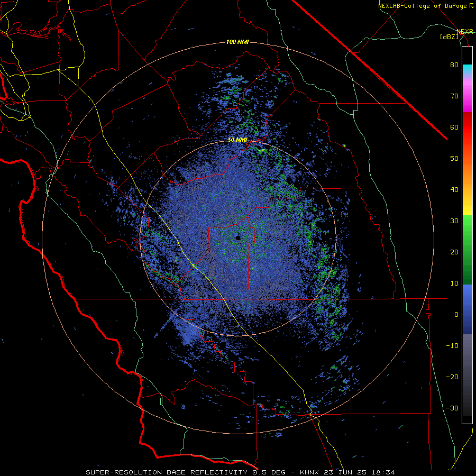Click the cyan segment of the color bar
This screenshot has width=476, height=476.
point(467,69)
